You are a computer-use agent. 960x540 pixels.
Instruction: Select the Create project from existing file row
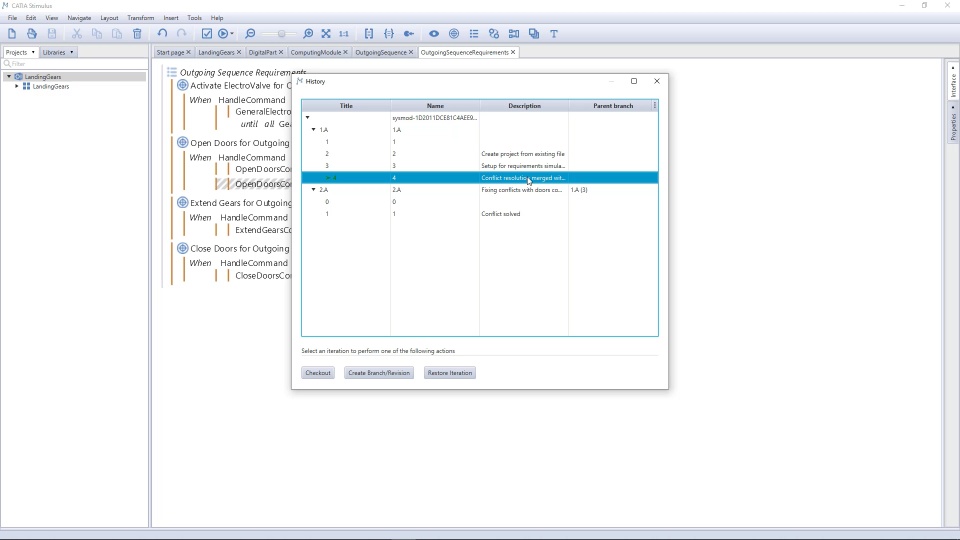479,154
